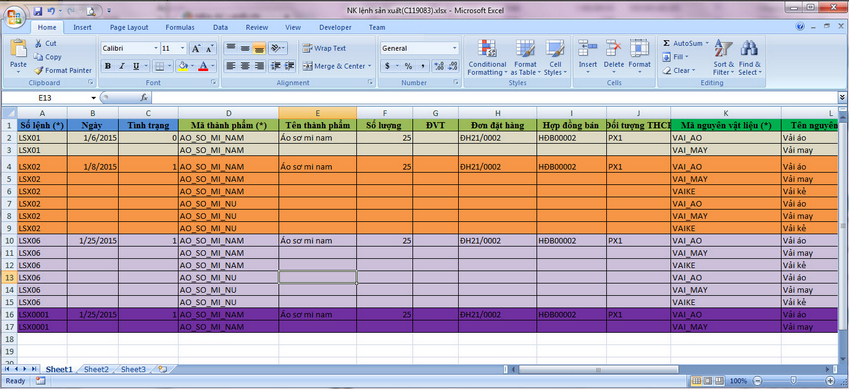Switch to Sheet3
The width and height of the screenshot is (849, 389).
click(x=133, y=369)
